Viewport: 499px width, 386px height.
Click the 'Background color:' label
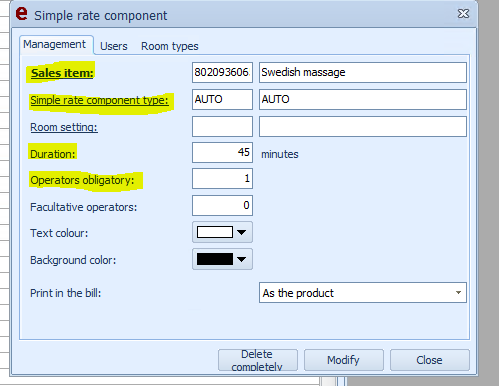(x=73, y=260)
